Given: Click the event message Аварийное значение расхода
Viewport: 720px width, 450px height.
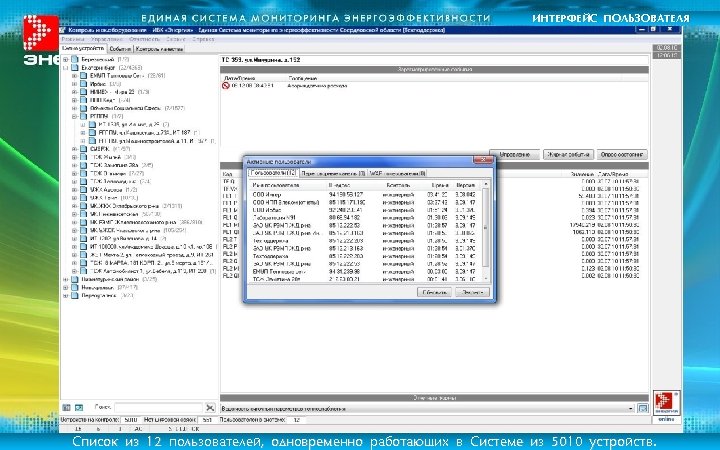Looking at the screenshot, I should coord(317,86).
